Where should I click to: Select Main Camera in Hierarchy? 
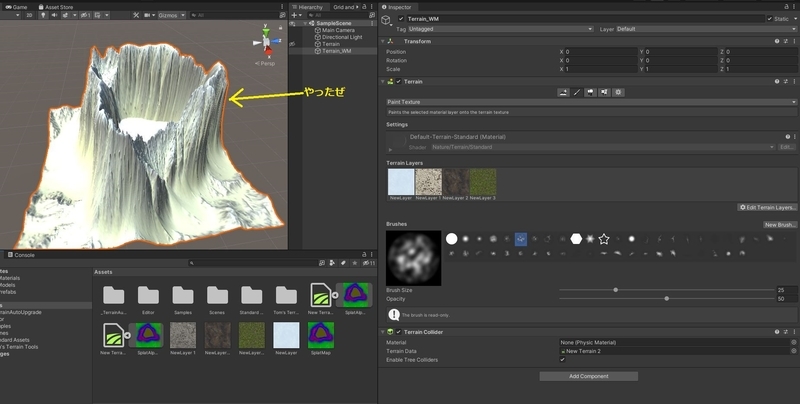pyautogui.click(x=338, y=30)
